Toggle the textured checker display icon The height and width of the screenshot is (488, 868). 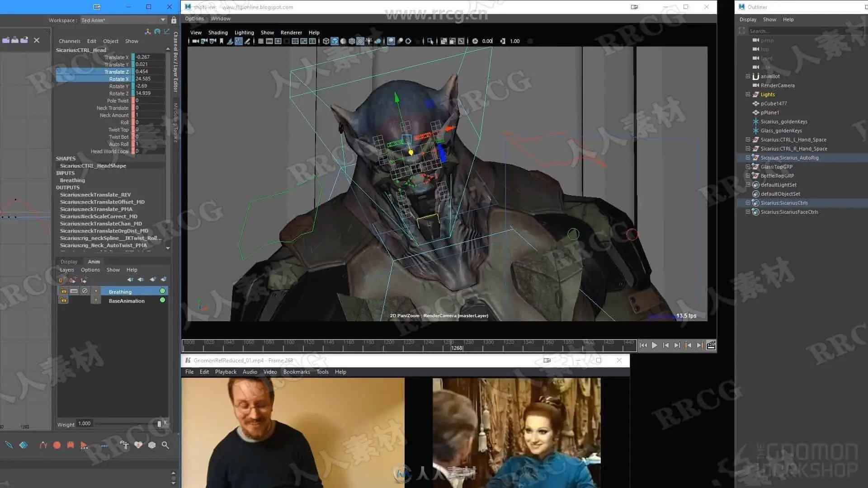(360, 41)
